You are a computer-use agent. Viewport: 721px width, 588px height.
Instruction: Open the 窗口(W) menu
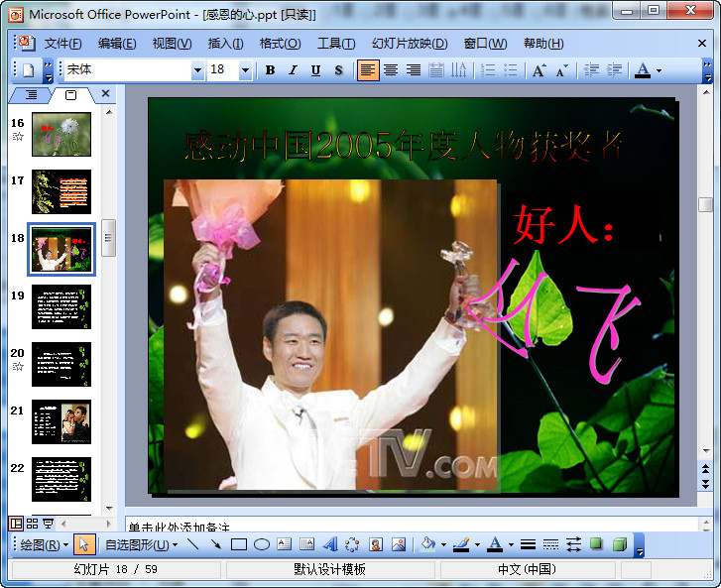pyautogui.click(x=485, y=44)
